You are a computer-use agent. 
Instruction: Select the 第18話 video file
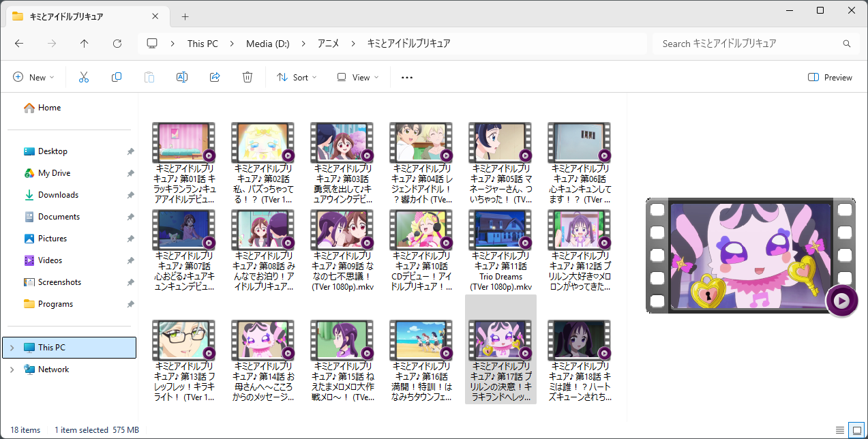[580, 361]
